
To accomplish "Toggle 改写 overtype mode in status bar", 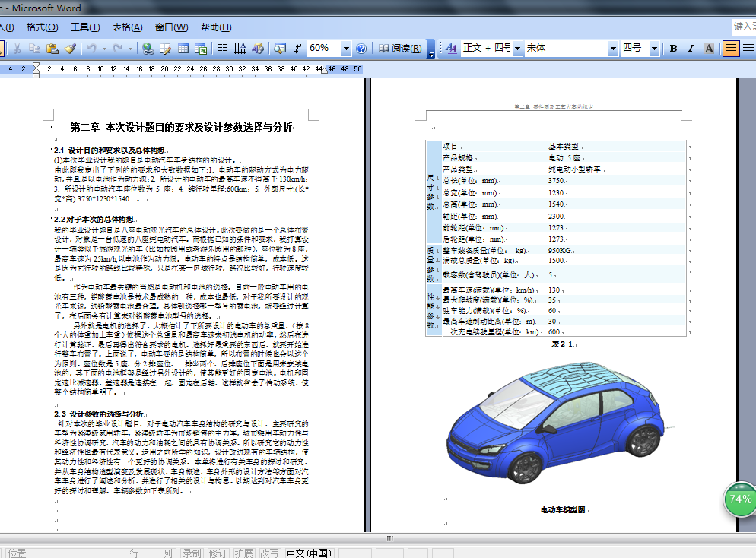I will (269, 553).
